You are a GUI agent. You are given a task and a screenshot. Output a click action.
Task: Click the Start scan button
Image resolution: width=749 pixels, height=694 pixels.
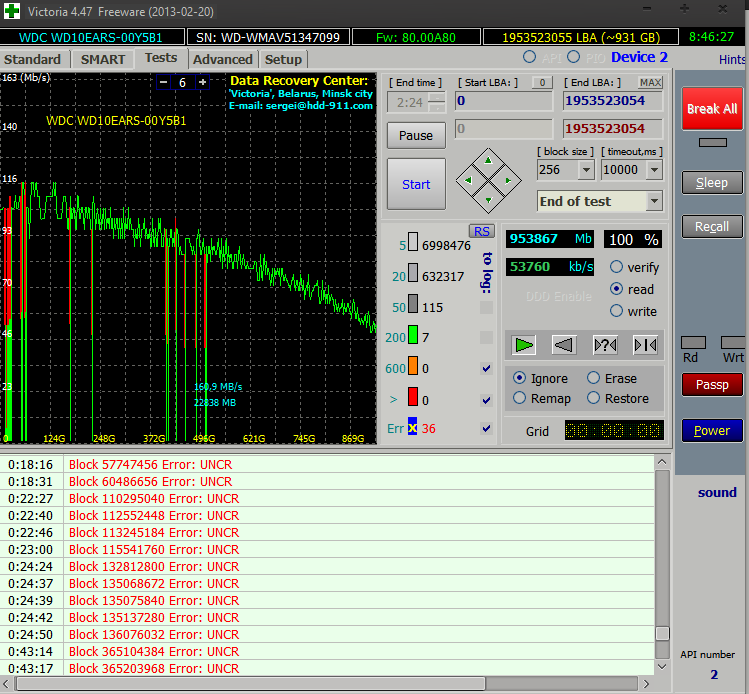[416, 184]
